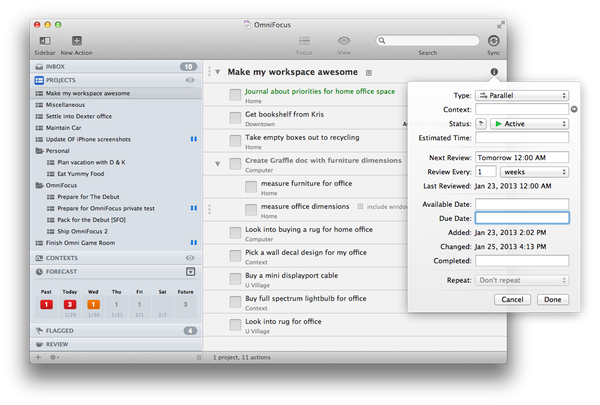Image resolution: width=600 pixels, height=405 pixels.
Task: Click the Flagged count badge 4
Action: (190, 331)
